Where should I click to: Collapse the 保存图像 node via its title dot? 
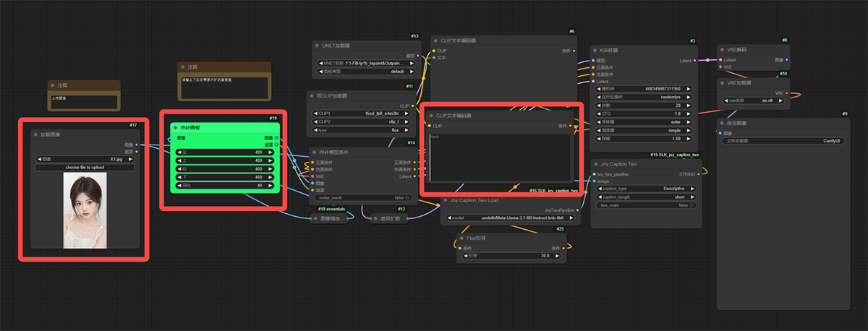pos(720,123)
